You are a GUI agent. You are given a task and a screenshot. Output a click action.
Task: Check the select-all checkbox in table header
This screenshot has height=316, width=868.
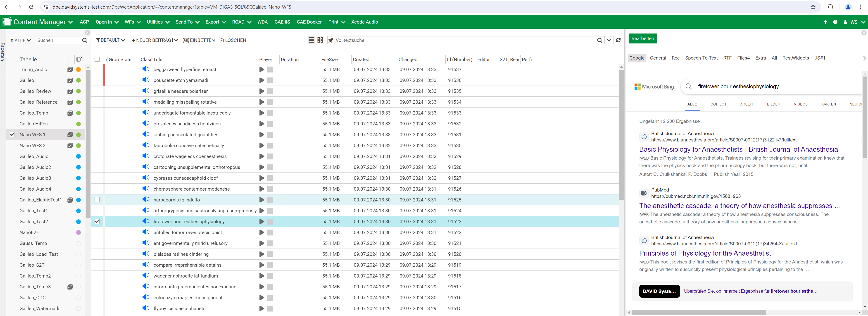click(97, 59)
